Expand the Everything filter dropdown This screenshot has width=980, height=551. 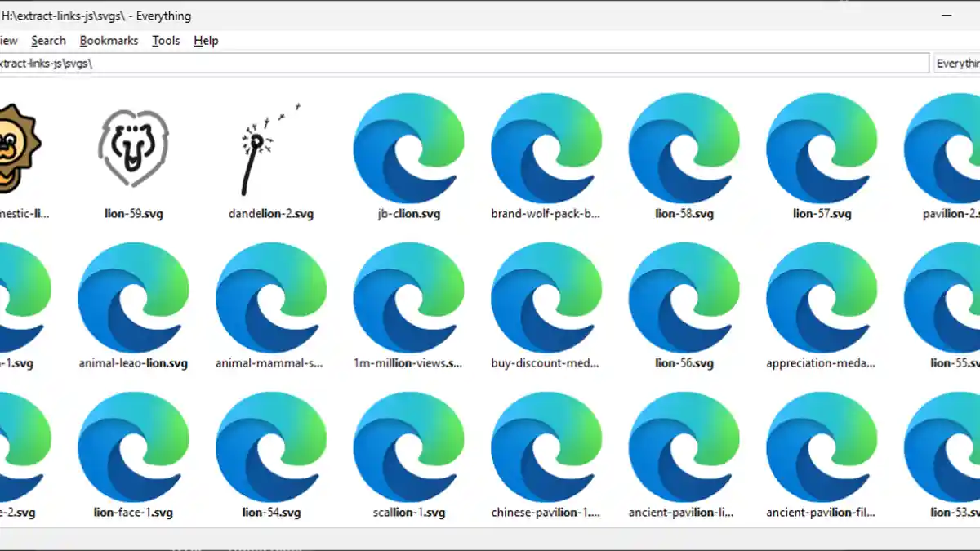point(957,64)
